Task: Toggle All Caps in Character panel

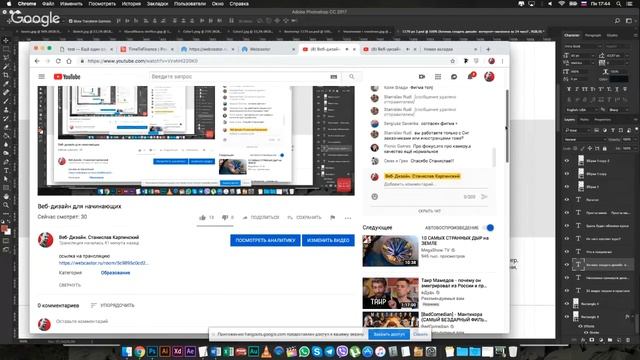Action: [x=585, y=89]
